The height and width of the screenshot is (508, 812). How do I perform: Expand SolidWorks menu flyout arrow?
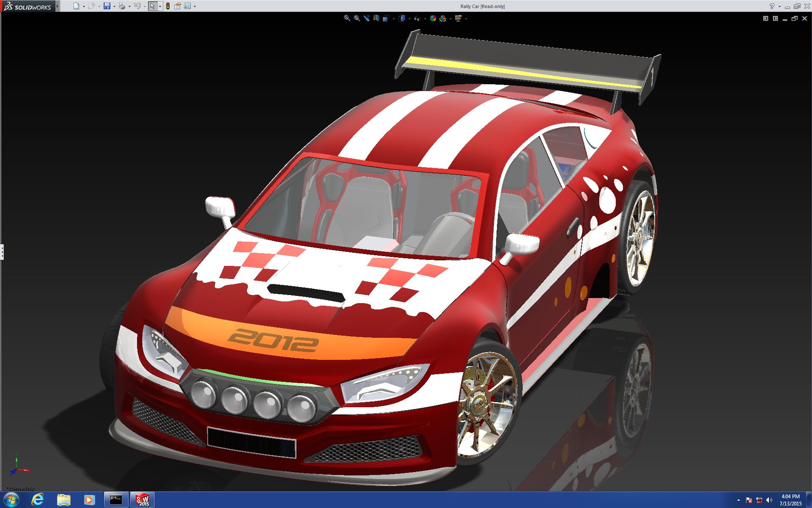tap(58, 6)
